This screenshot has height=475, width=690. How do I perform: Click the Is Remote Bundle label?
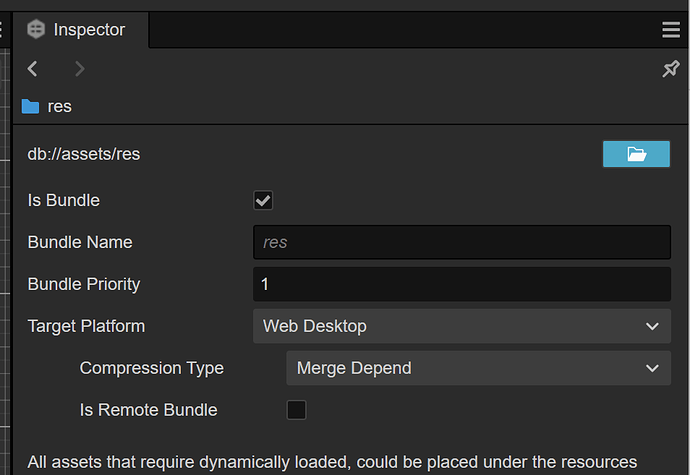click(x=148, y=409)
